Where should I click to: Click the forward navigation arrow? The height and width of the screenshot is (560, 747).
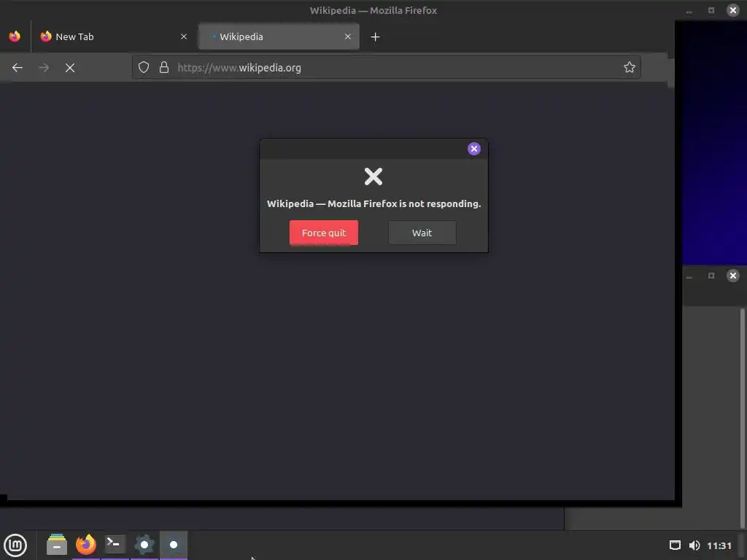[44, 68]
